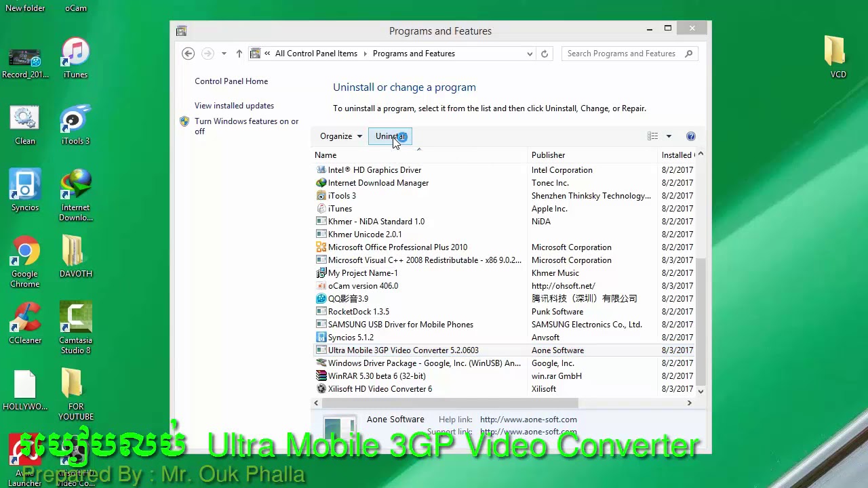Select the Camtasia Studio 8 desktop icon
This screenshot has height=488, width=868.
point(75,328)
